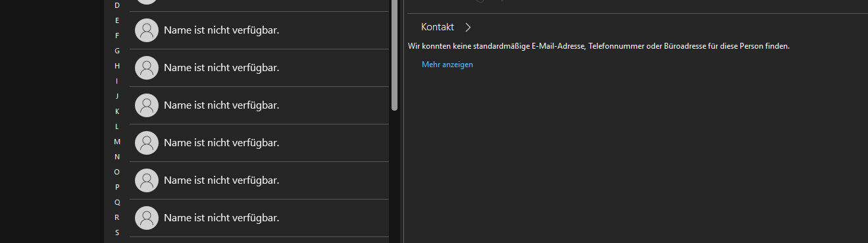Viewport: 868px width, 243px height.
Task: Open the Kontakt section heading
Action: (x=438, y=27)
